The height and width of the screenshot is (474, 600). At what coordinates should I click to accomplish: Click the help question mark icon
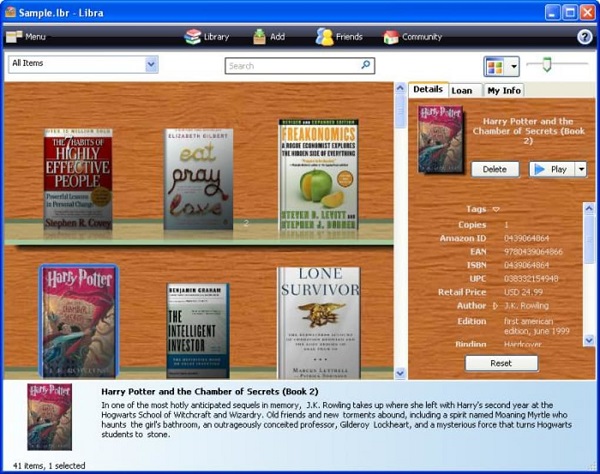click(585, 37)
